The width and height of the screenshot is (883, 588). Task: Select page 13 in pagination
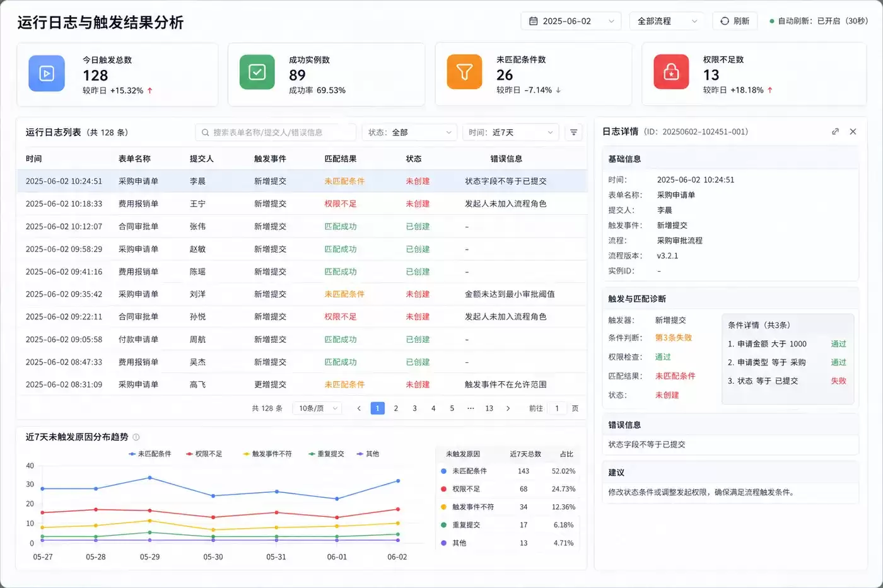coord(489,408)
